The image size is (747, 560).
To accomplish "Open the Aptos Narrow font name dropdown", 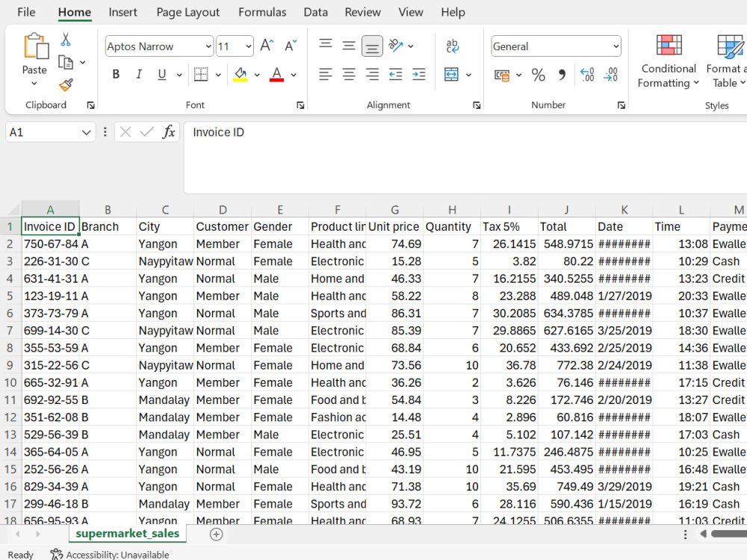I will coord(208,46).
